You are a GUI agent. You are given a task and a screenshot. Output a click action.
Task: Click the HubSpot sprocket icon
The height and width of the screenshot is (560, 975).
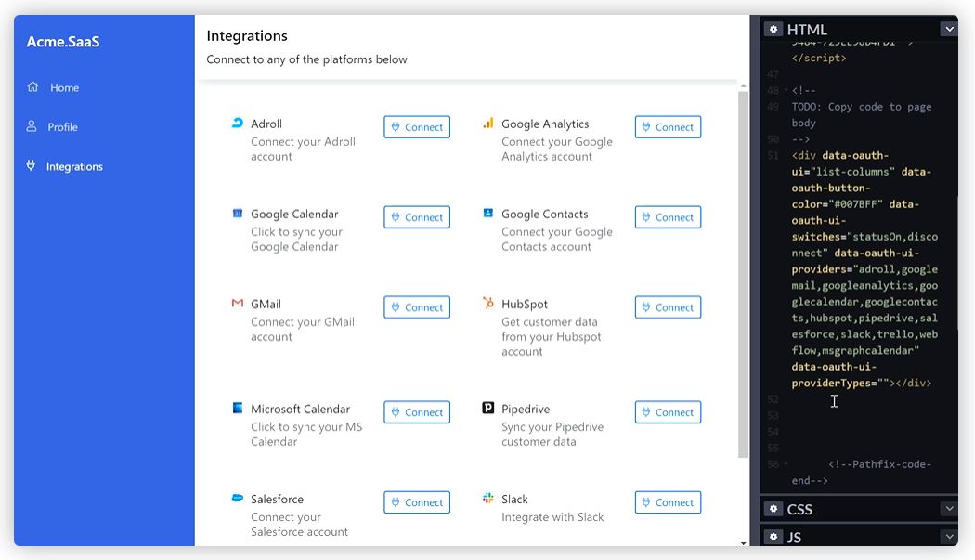(488, 304)
